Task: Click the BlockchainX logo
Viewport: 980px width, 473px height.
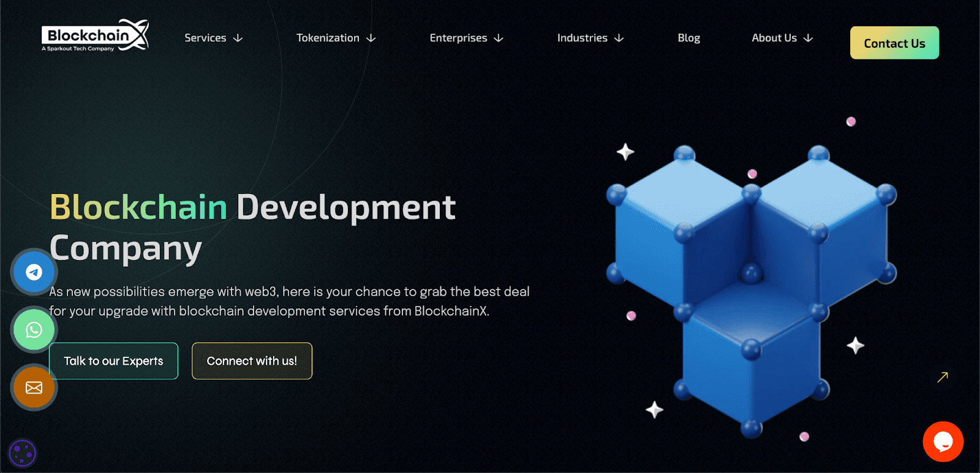Action: click(95, 35)
